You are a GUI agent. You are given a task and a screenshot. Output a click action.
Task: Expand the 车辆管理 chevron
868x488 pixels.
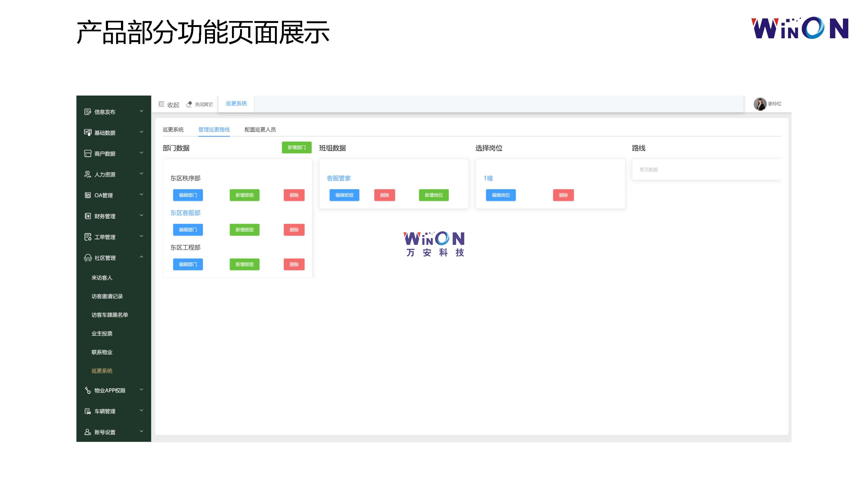tap(142, 411)
